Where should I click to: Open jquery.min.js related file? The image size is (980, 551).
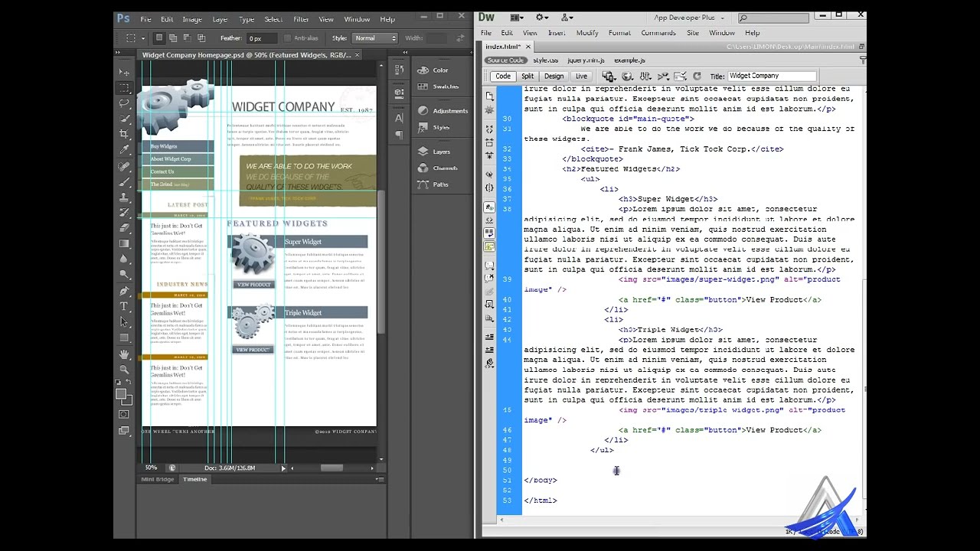(x=586, y=60)
